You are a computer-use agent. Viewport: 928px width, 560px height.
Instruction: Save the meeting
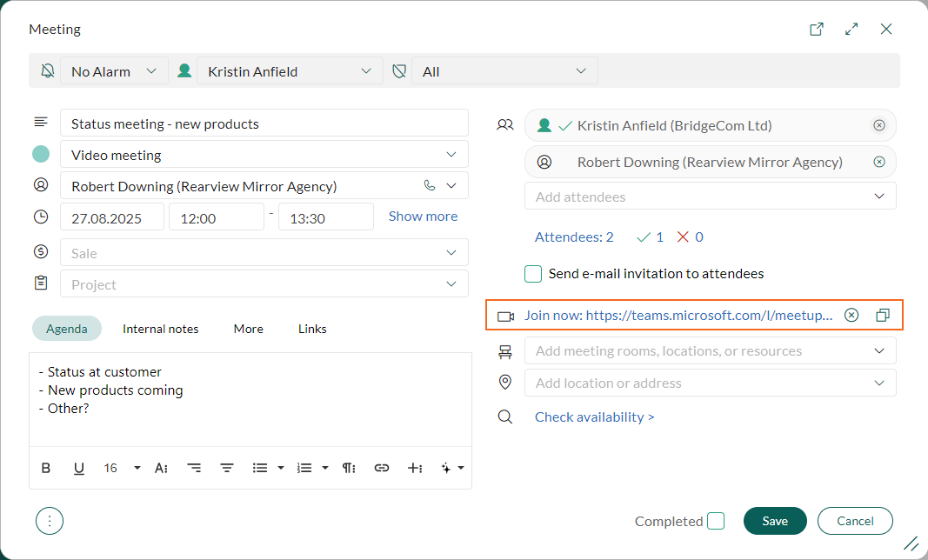(774, 521)
